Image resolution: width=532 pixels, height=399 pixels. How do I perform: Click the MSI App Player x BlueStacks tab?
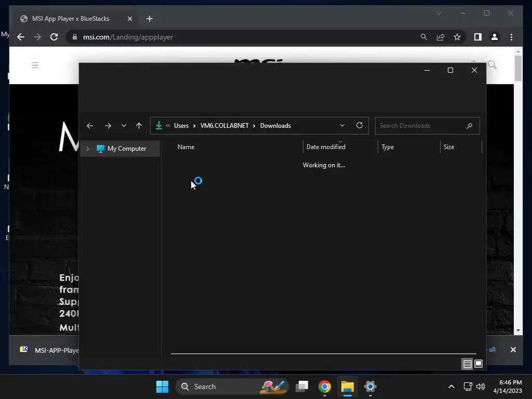pos(76,19)
